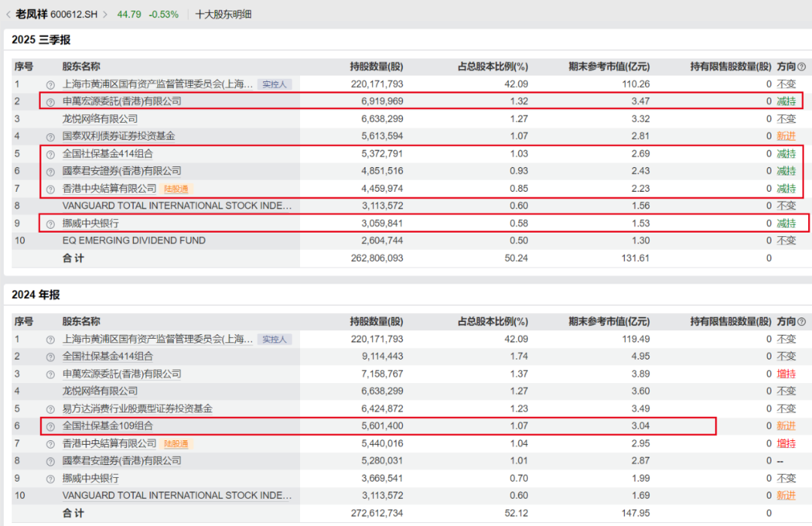Select the 老凤祥 stock name in header
The width and height of the screenshot is (812, 526).
tap(32, 14)
